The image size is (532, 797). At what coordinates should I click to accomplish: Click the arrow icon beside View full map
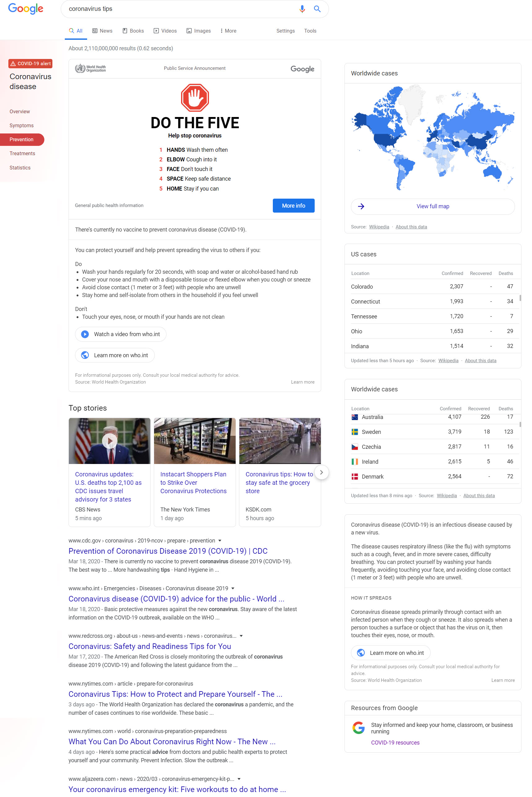pos(361,206)
